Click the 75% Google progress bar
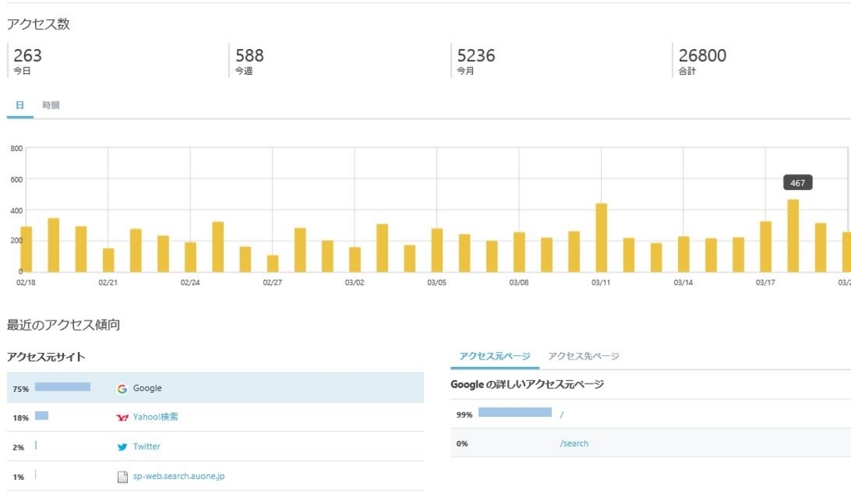Screen dimensions: 851x504 tap(62, 387)
